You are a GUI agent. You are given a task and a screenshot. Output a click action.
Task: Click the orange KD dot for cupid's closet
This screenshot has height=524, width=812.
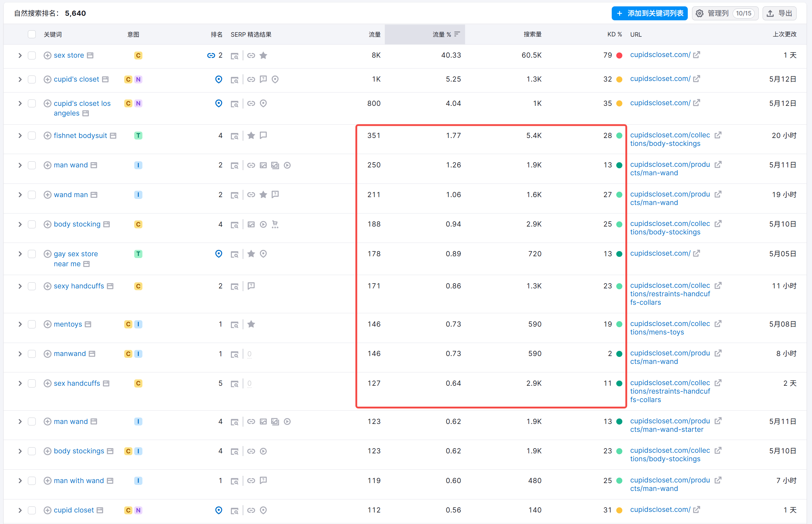[x=619, y=79]
